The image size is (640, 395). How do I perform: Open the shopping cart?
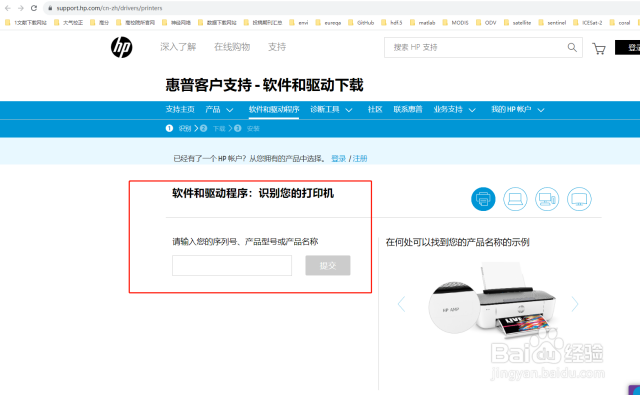click(599, 49)
